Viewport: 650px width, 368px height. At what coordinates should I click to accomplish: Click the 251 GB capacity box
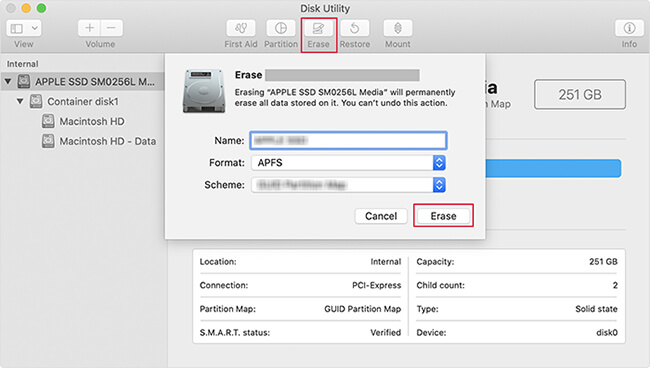(580, 94)
